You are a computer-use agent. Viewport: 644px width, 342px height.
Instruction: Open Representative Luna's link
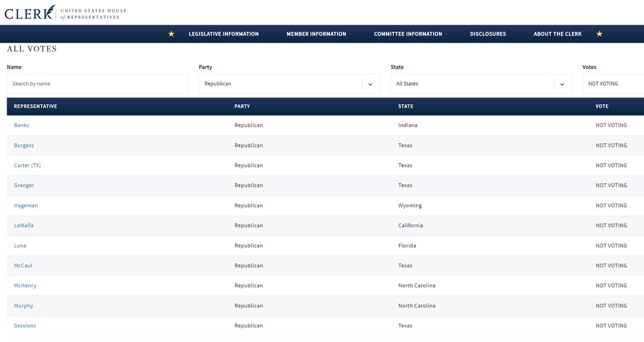[x=20, y=245]
